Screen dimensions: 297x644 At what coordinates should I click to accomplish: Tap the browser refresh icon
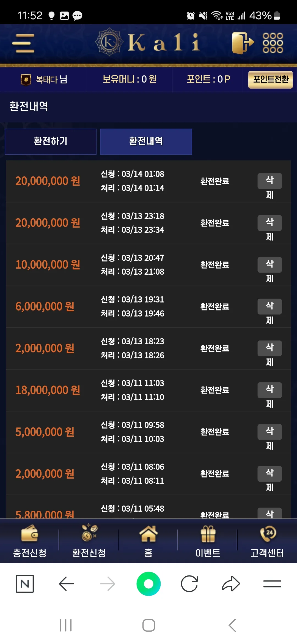click(189, 583)
